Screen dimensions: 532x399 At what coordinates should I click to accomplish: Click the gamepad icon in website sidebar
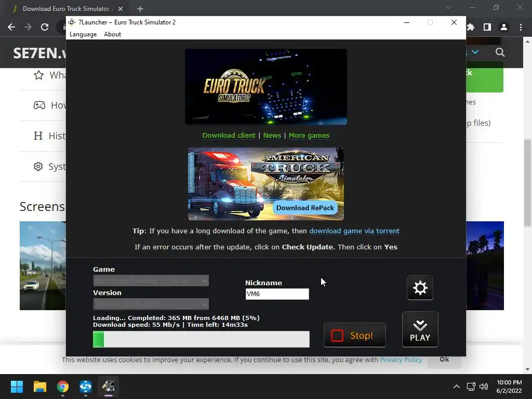(39, 105)
